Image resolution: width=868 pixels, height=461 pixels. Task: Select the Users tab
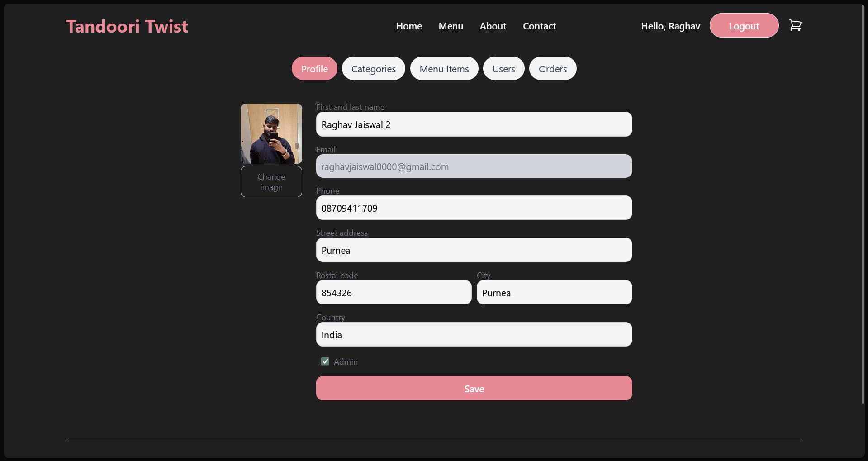pos(503,68)
